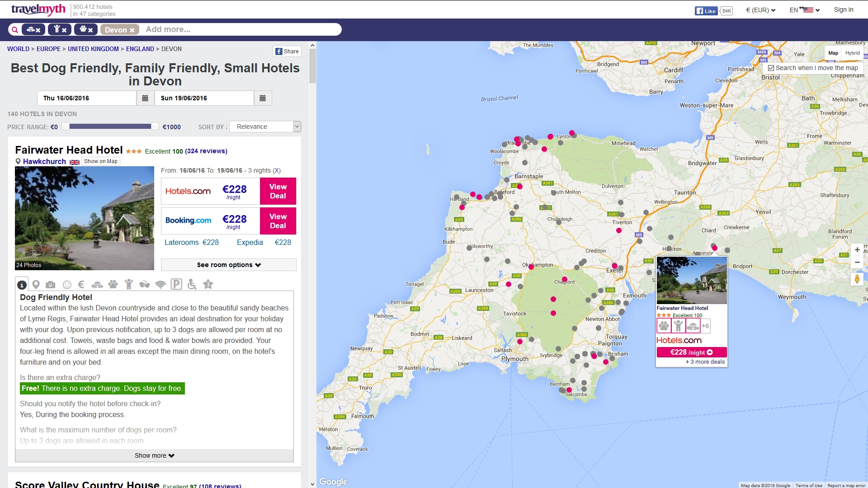Image resolution: width=868 pixels, height=488 pixels.
Task: Open the Sort By Relevance dropdown
Action: coord(265,127)
